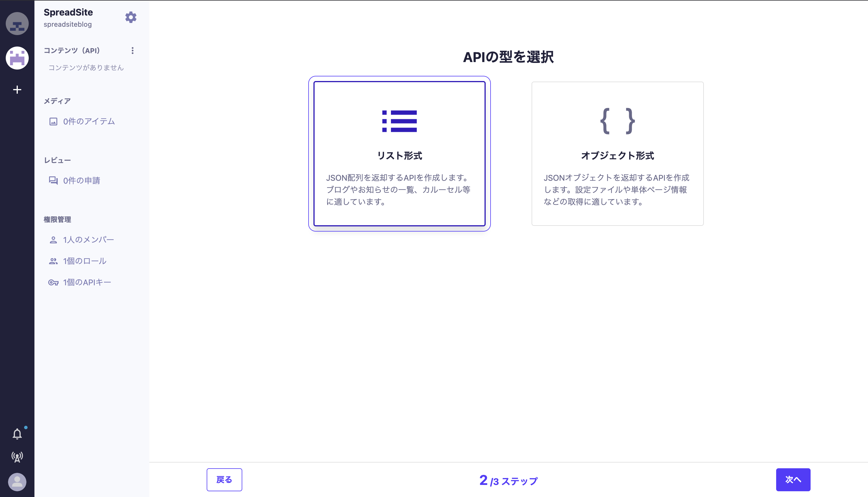868x497 pixels.
Task: Go back with the 戻る button
Action: pos(224,479)
